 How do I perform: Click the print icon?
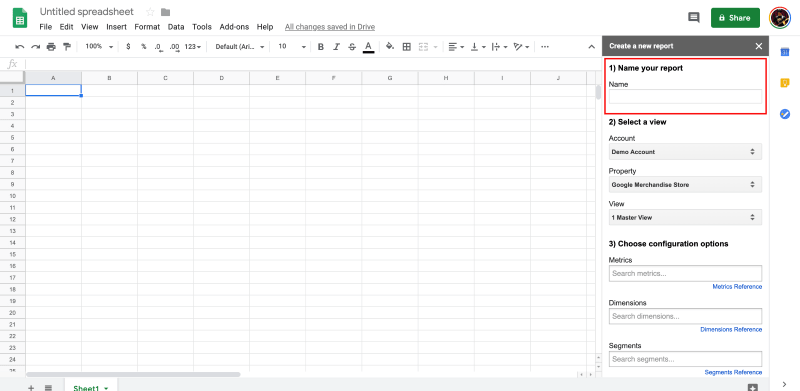point(51,46)
